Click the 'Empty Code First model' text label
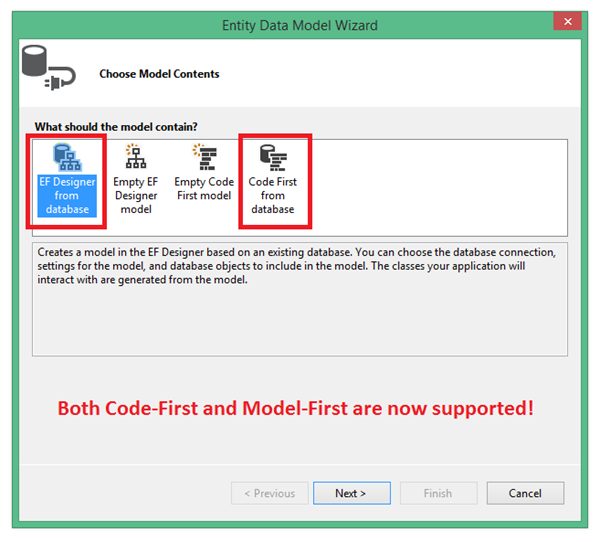The height and width of the screenshot is (542, 600). pos(203,189)
